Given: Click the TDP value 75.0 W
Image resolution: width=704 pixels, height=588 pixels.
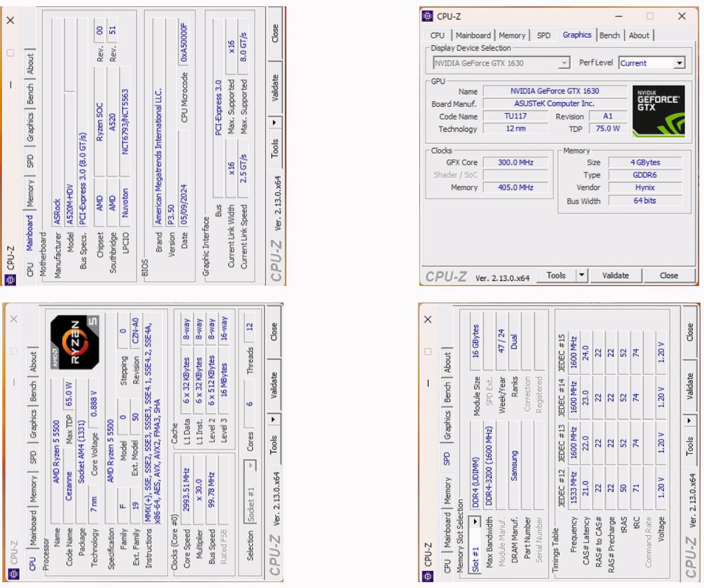Looking at the screenshot, I should click(x=608, y=129).
